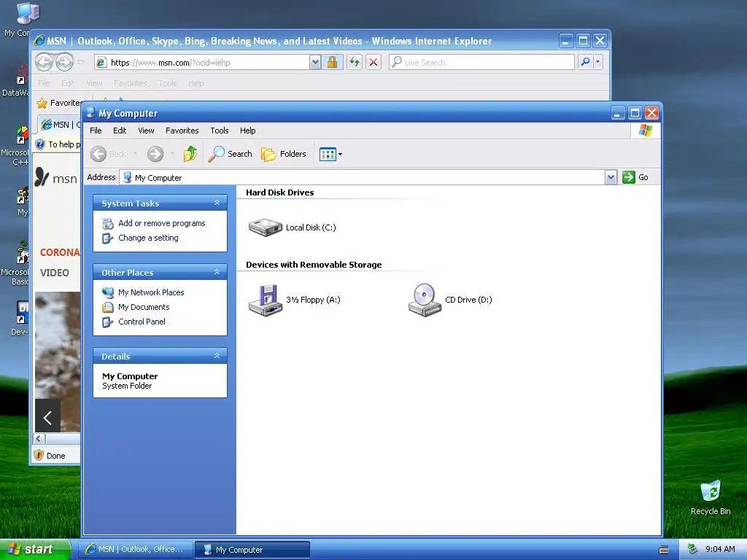Open the Help menu in My Computer
Image resolution: width=747 pixels, height=560 pixels.
(248, 131)
